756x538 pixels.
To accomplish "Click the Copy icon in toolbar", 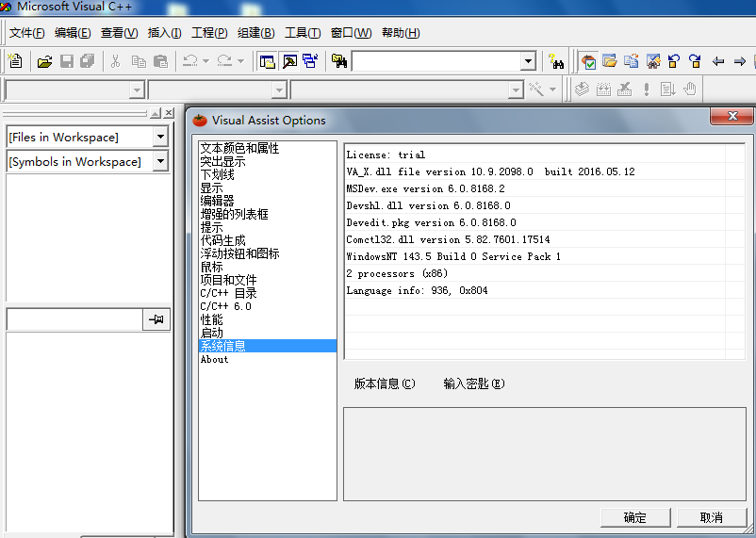I will click(x=139, y=61).
